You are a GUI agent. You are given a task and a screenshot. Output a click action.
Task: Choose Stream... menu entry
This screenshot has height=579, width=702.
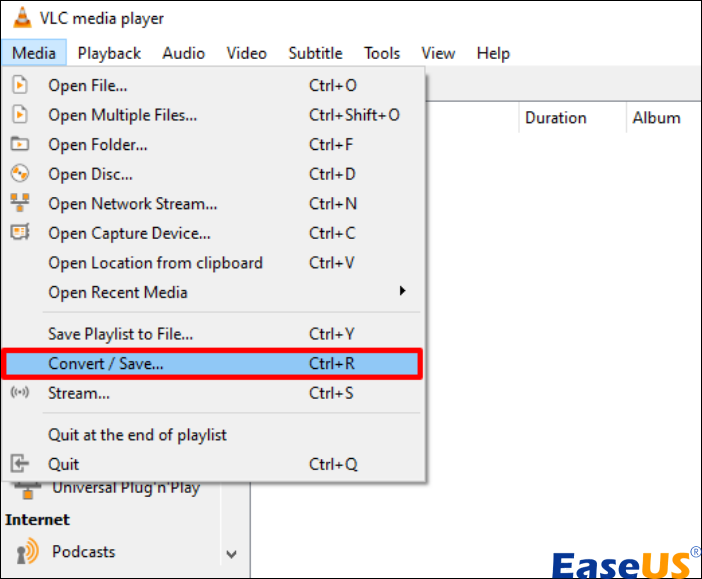click(213, 393)
